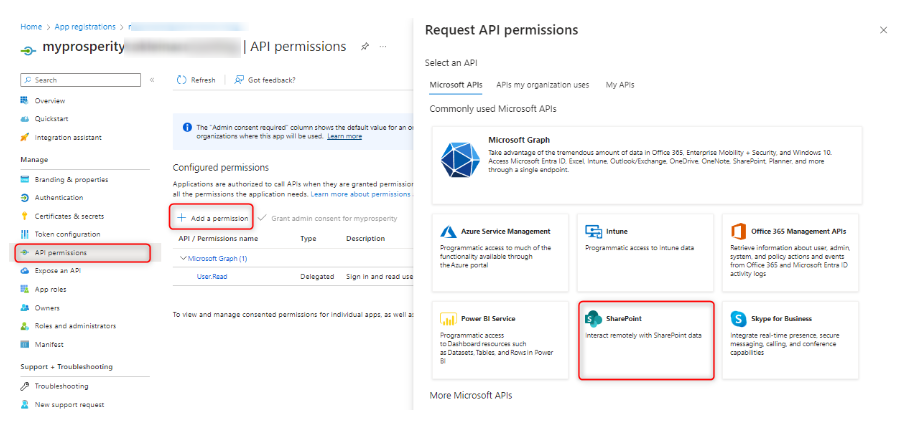Choose the Azure Service Management card
902x423 pixels.
[500, 253]
